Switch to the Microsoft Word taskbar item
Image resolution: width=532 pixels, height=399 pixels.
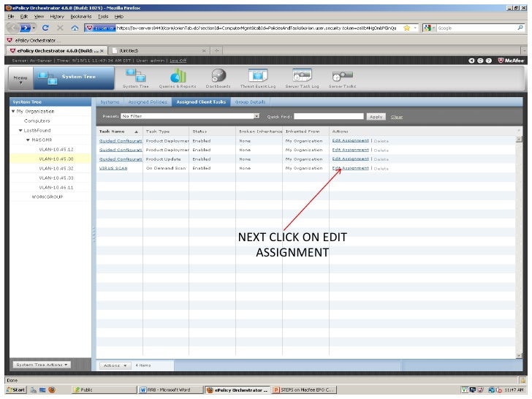[x=170, y=389]
